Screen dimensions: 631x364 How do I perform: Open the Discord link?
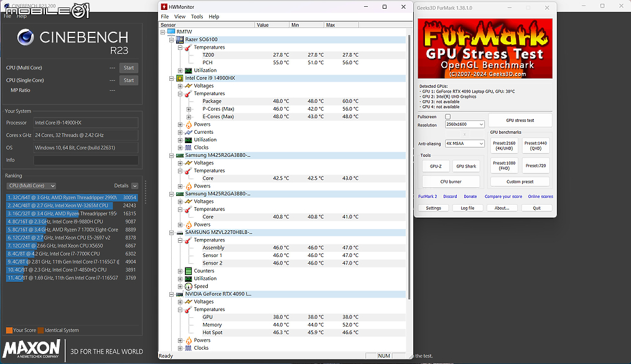click(450, 197)
